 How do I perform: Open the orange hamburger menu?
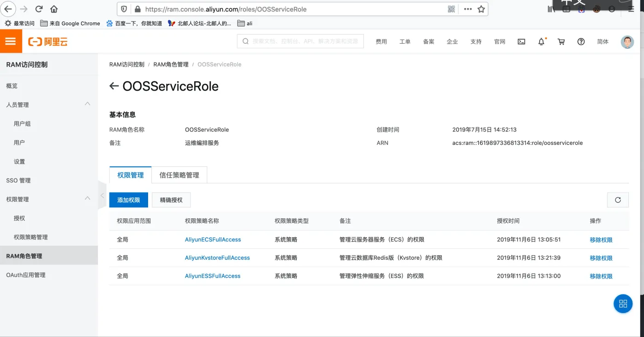tap(11, 41)
